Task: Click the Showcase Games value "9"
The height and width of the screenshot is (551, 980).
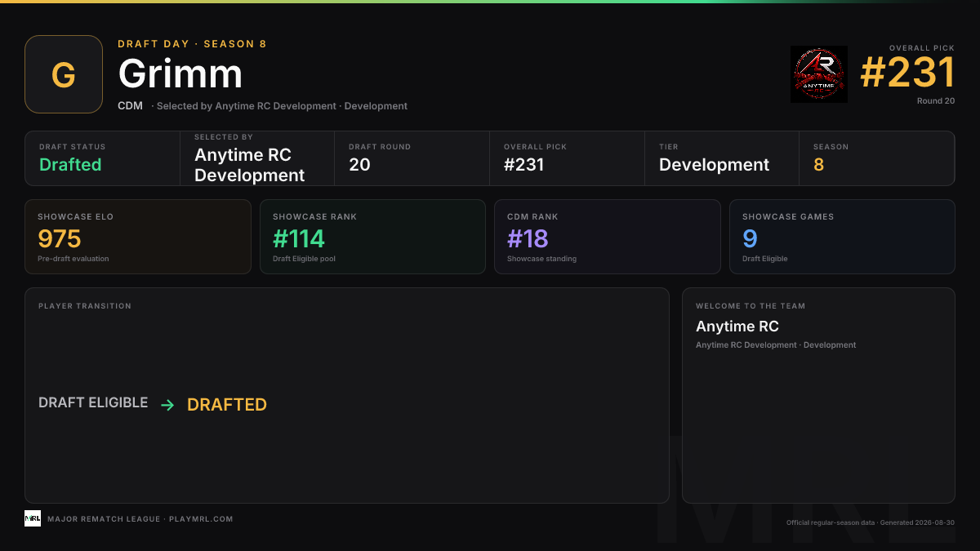Action: coord(750,238)
